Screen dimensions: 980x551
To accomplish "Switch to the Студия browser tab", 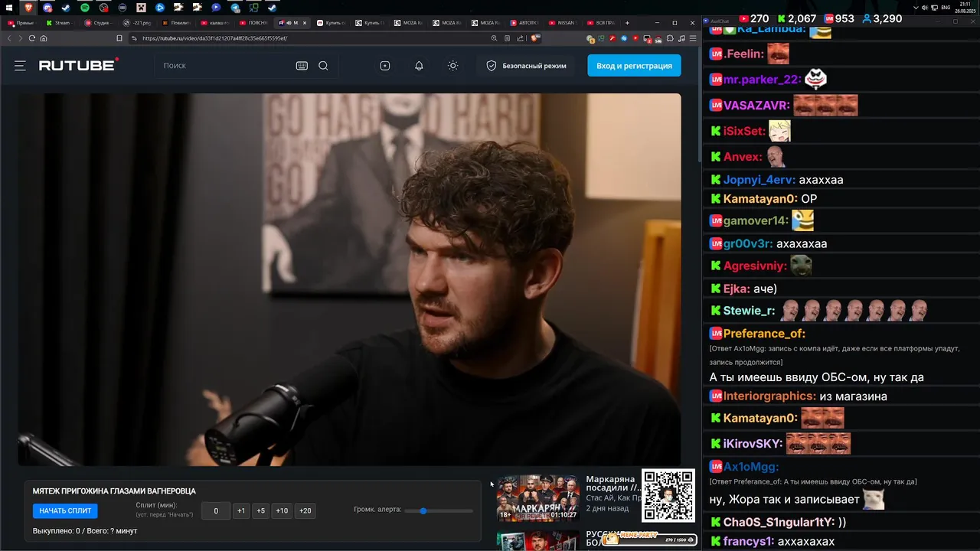I will [100, 23].
